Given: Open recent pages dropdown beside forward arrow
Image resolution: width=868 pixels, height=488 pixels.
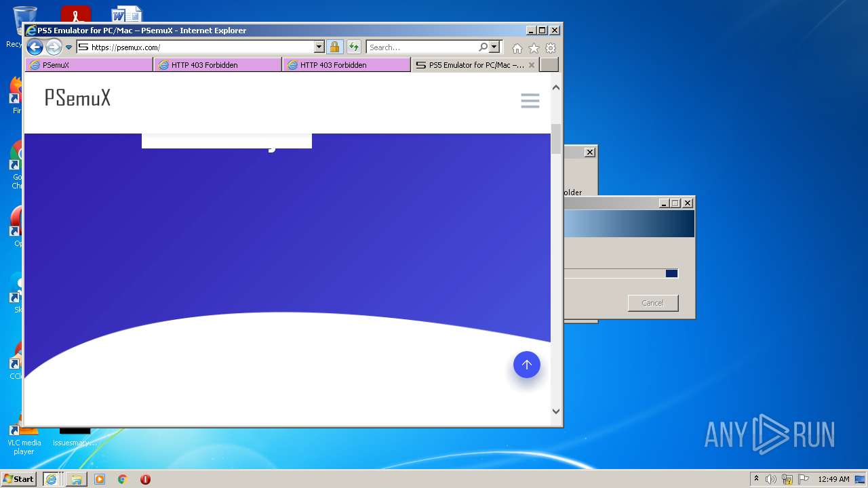Looking at the screenshot, I should (68, 47).
